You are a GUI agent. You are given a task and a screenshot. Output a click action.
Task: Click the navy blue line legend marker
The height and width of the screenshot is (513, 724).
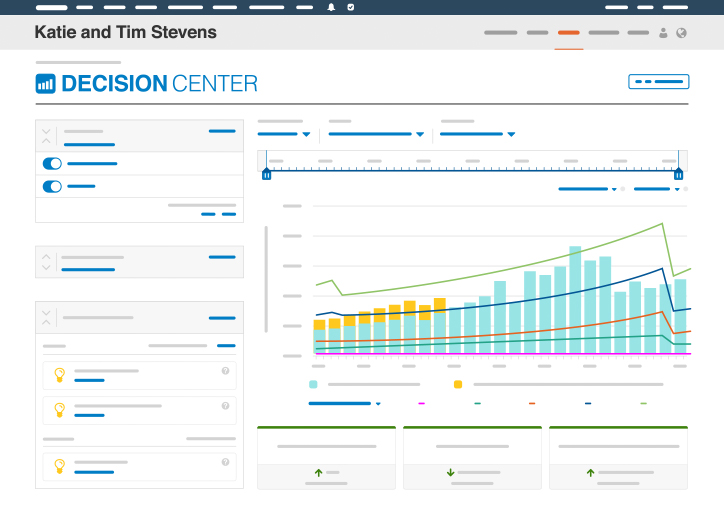click(x=588, y=404)
